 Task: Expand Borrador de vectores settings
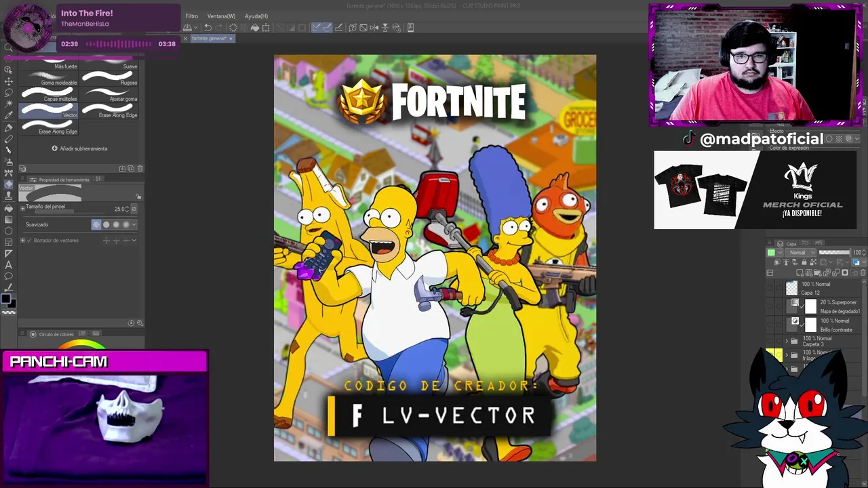pos(23,241)
